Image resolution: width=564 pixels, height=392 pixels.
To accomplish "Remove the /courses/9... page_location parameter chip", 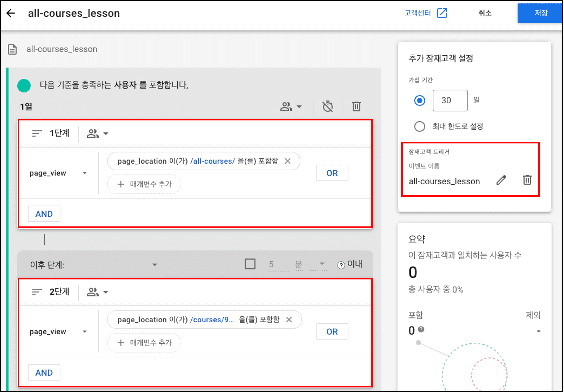I will coord(289,320).
